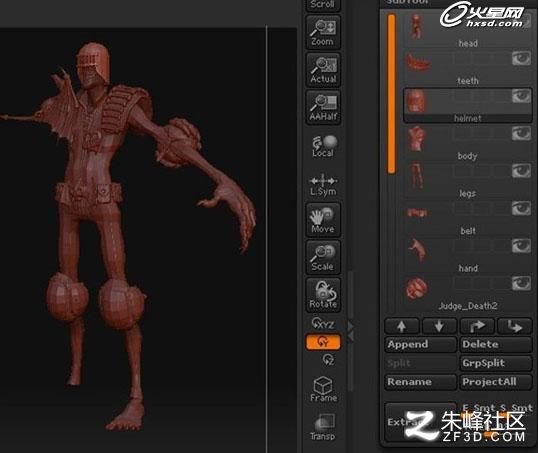This screenshot has width=538, height=453.
Task: Select the legs subtool thumbnail
Action: 416,176
